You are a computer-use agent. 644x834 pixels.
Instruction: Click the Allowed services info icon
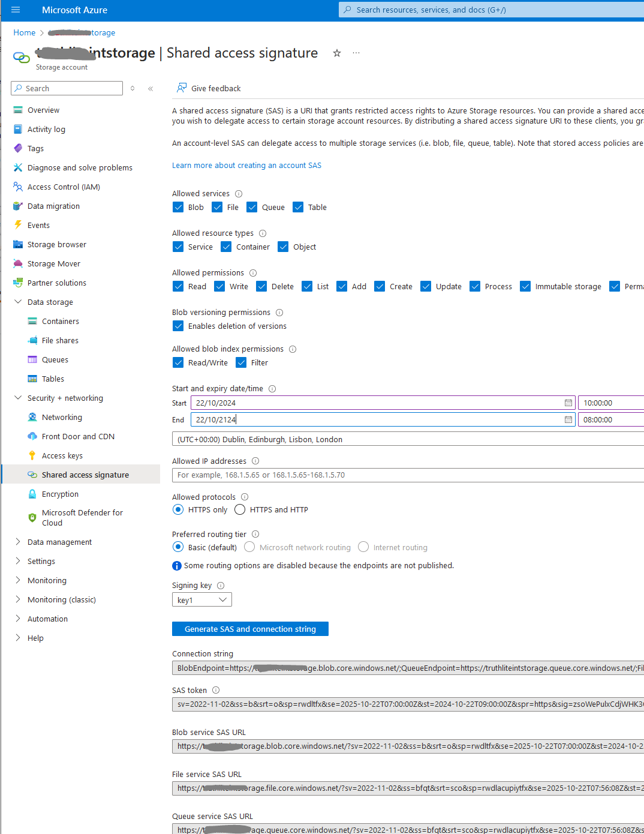(x=239, y=194)
